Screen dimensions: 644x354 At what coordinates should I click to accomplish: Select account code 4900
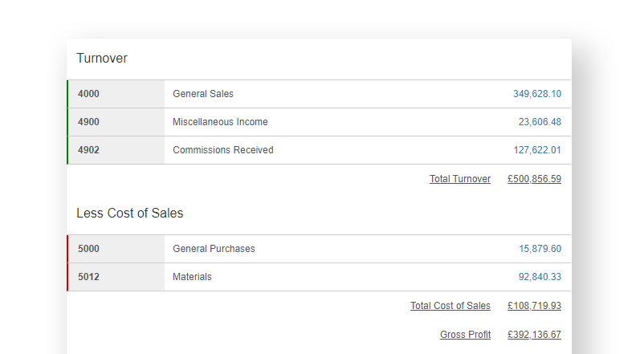click(x=88, y=122)
